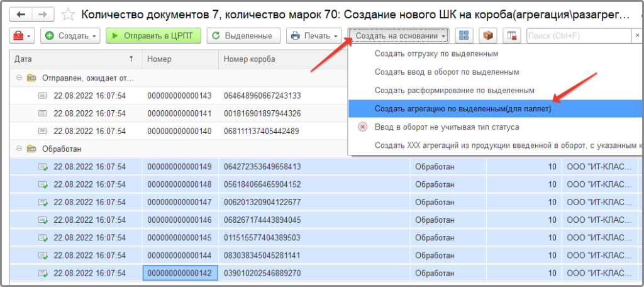Click box number 064648960667243133
644x287 pixels.
[262, 96]
